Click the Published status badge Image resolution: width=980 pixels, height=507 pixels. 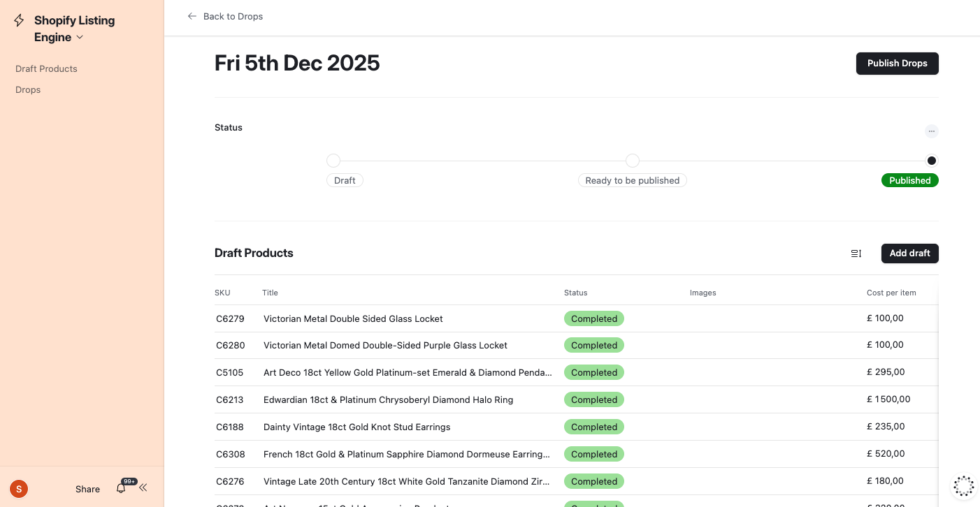[909, 180]
